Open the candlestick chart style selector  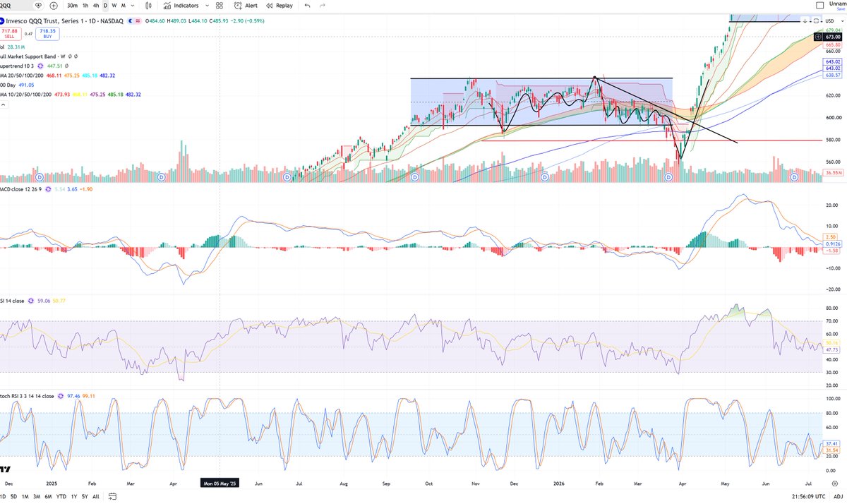pyautogui.click(x=148, y=6)
